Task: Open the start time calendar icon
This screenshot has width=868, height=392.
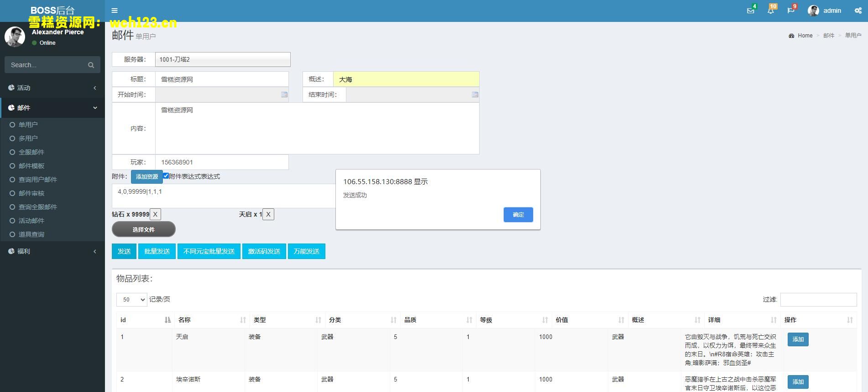Action: pos(284,95)
